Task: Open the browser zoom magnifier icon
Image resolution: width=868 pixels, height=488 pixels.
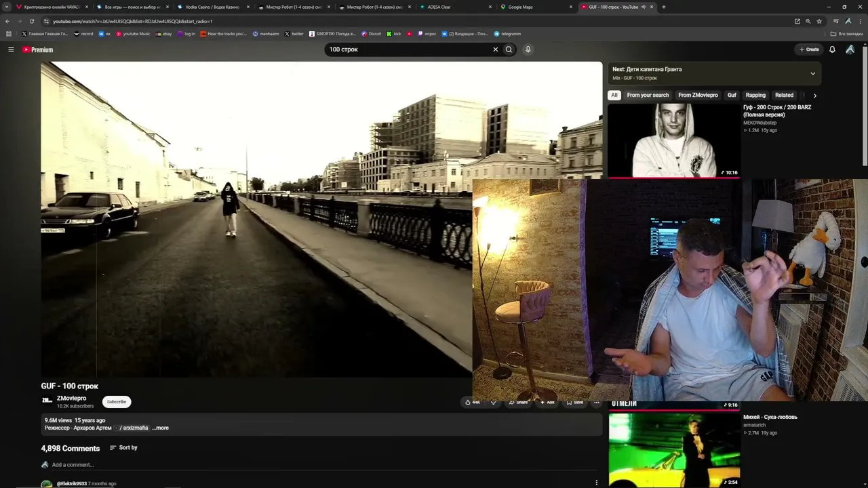Action: (808, 21)
